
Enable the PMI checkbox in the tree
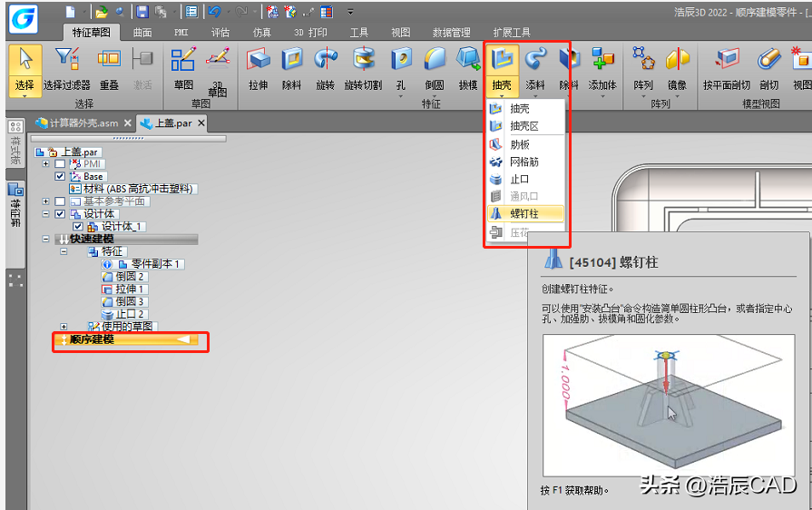click(x=61, y=164)
